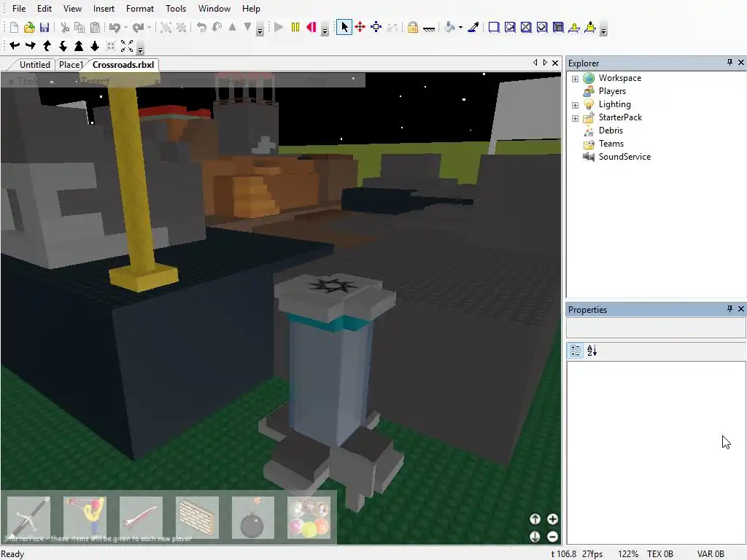Expand run toolbar overflow options

pos(325,31)
